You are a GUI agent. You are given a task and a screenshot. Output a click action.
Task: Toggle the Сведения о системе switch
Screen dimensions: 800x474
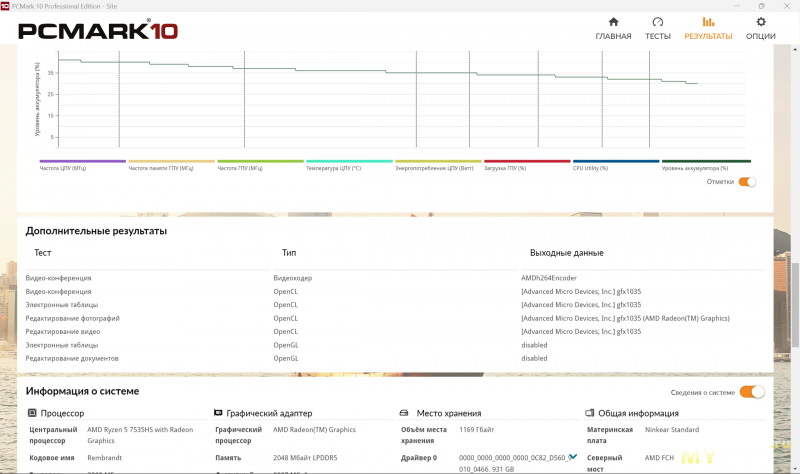click(751, 392)
